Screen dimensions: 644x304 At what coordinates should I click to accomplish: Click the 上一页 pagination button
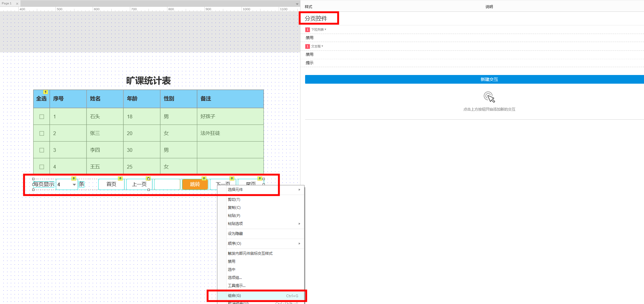[139, 184]
